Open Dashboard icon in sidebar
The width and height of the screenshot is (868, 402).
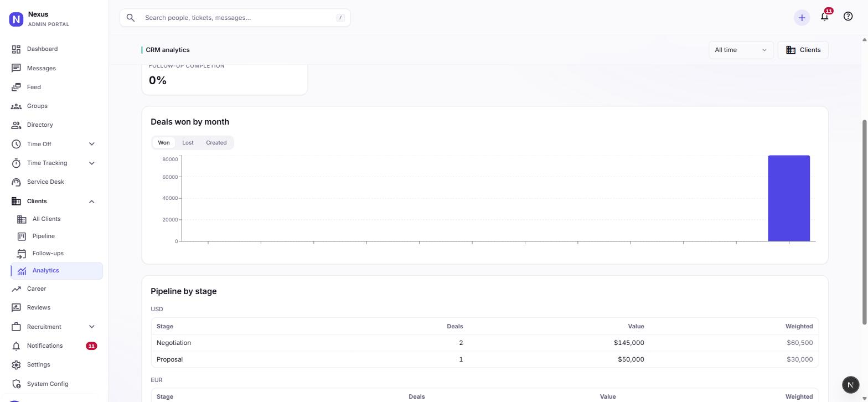[x=16, y=49]
